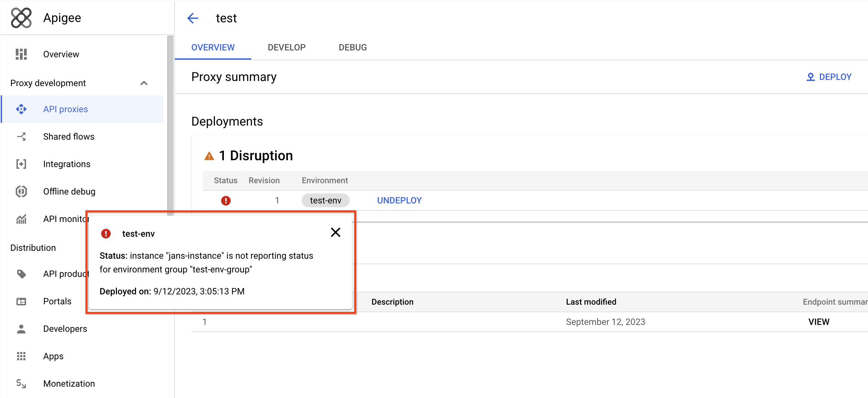Click the Portals sidebar icon
This screenshot has height=398, width=868.
point(21,301)
